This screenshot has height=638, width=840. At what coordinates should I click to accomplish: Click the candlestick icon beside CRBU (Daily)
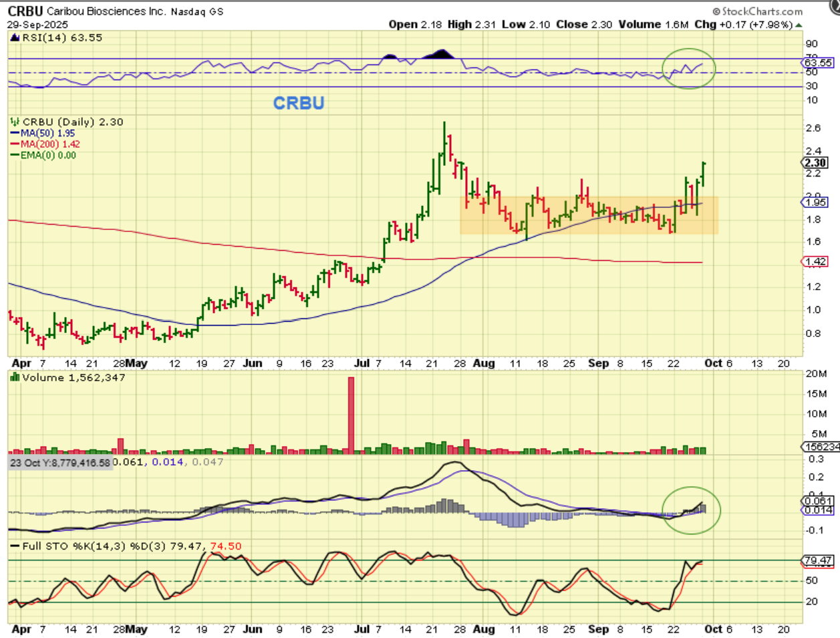click(15, 122)
